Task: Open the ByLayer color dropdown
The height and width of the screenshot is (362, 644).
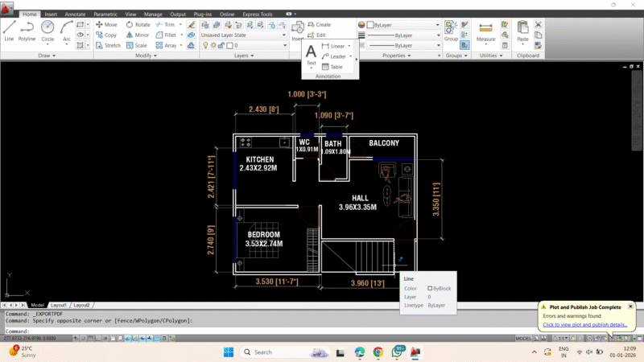Action: pos(403,25)
